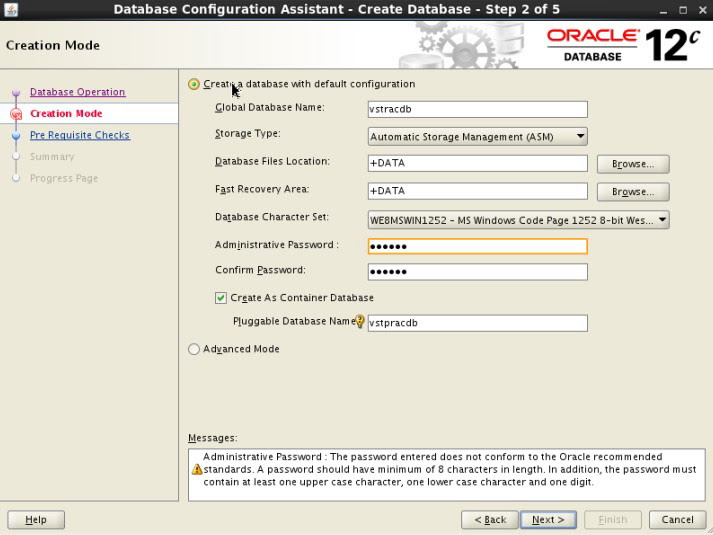Click the Progress Page step label
The width and height of the screenshot is (713, 535).
tap(64, 178)
